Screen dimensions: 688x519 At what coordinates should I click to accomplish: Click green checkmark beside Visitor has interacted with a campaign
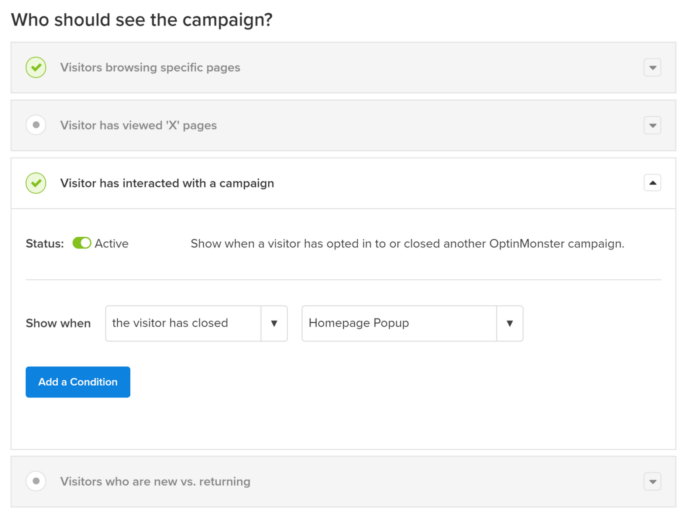point(36,183)
